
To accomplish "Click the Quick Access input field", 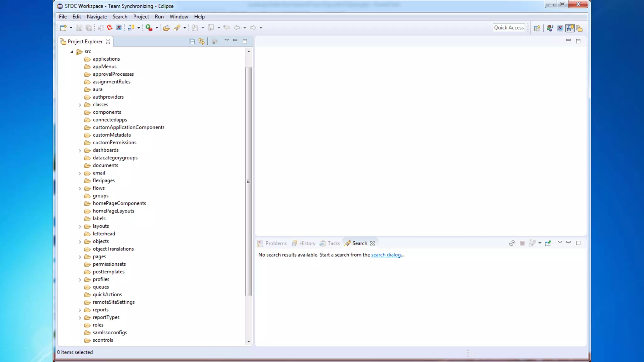I will click(508, 28).
